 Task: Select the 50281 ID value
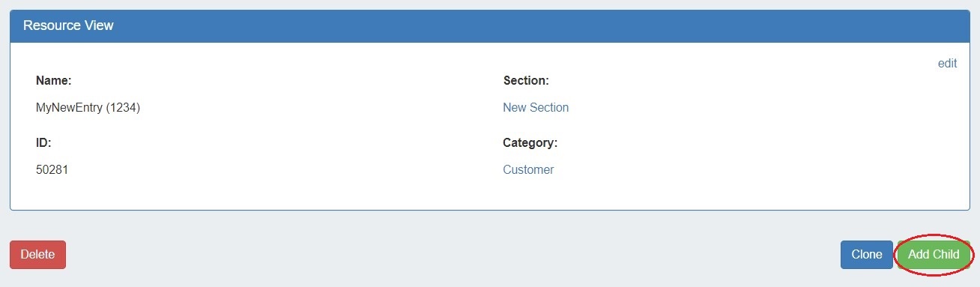(x=52, y=169)
